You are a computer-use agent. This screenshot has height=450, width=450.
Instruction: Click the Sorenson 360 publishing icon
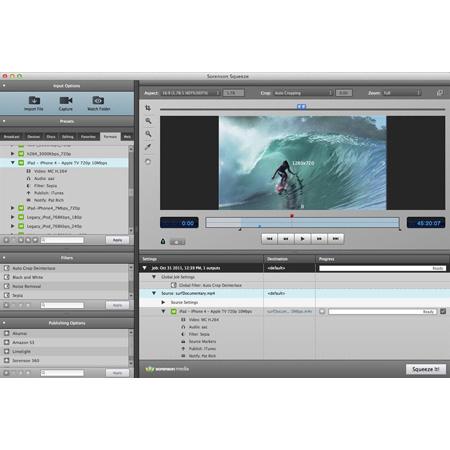pyautogui.click(x=6, y=360)
